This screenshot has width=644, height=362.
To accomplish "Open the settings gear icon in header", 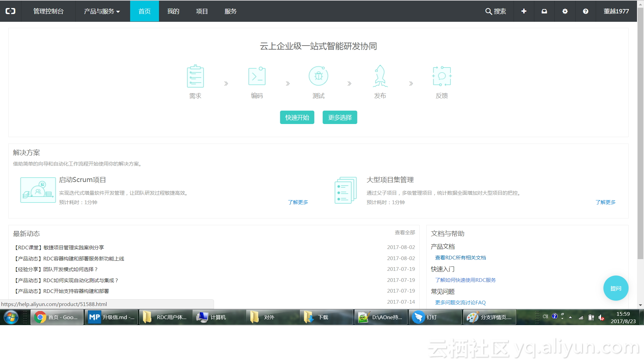I will (565, 11).
